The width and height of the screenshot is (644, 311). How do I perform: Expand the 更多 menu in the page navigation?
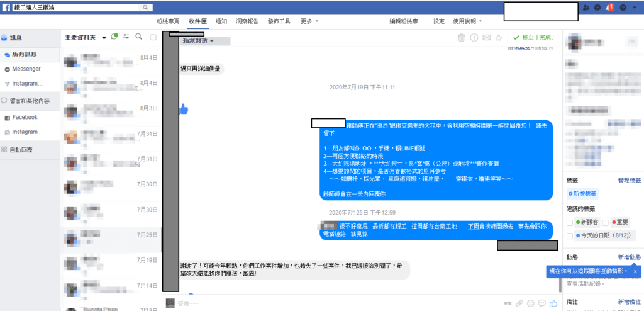click(x=309, y=21)
